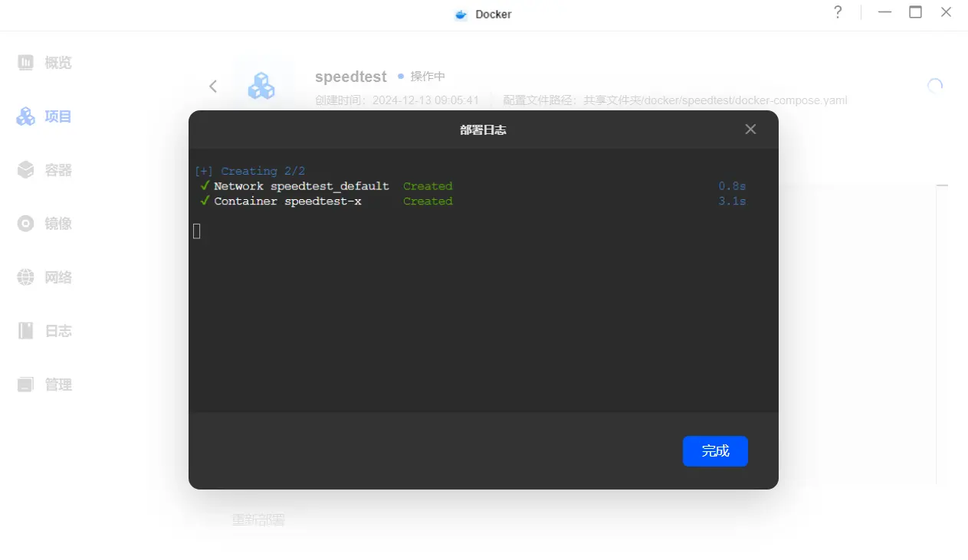Open the 概览 overview sidebar icon
The height and width of the screenshot is (560, 968).
tap(26, 63)
